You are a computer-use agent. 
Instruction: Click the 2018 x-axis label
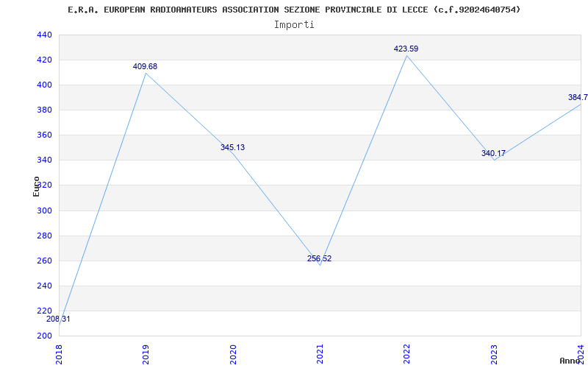[x=59, y=354]
